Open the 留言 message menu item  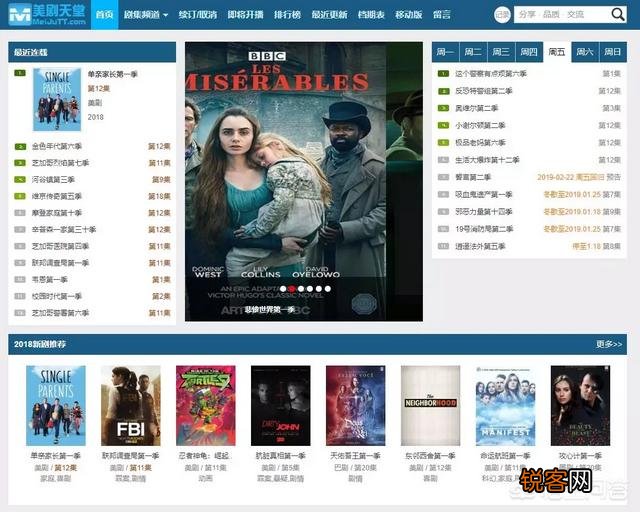[442, 15]
